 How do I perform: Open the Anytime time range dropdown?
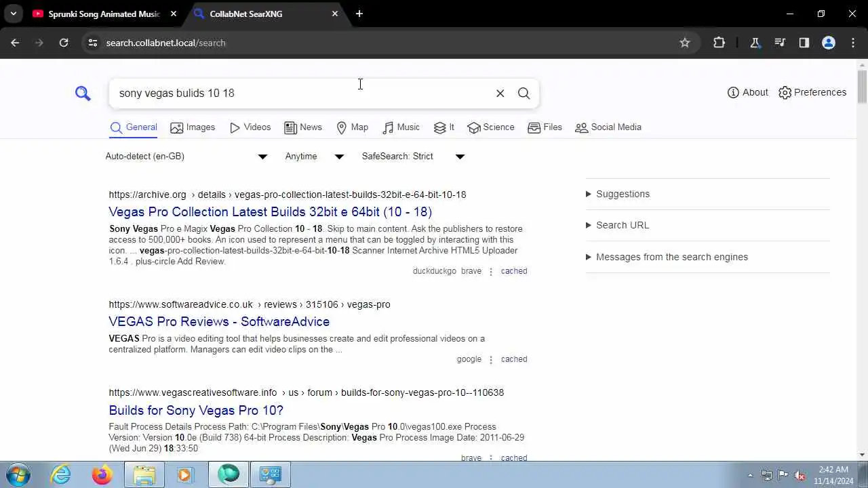click(315, 157)
